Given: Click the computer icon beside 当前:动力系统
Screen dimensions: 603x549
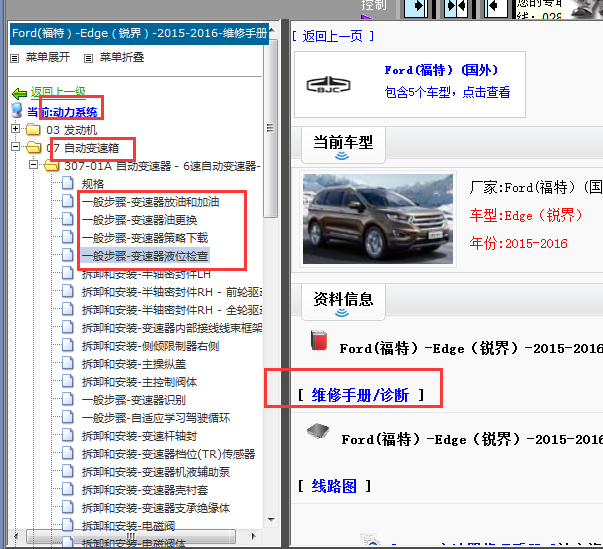Looking at the screenshot, I should 17,110.
